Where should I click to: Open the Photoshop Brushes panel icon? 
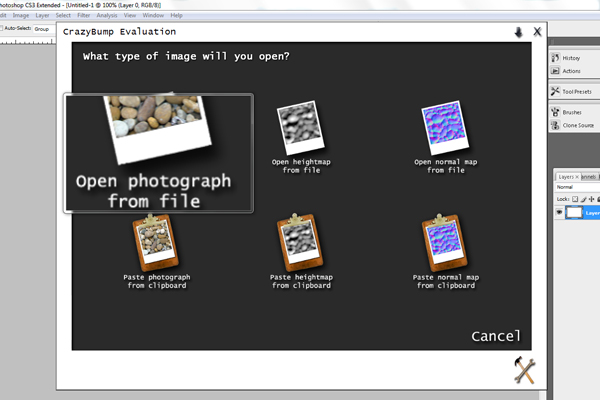555,112
